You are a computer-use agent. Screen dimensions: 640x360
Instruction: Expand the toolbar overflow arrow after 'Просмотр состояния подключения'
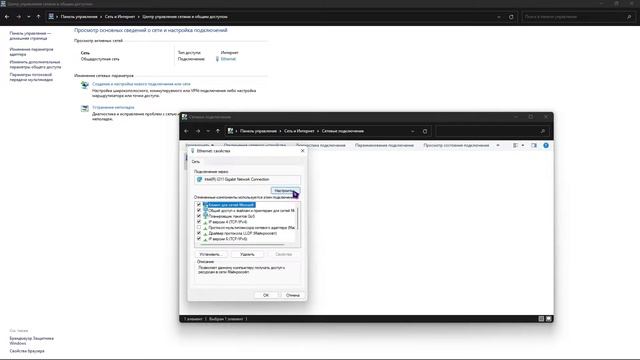(498, 145)
